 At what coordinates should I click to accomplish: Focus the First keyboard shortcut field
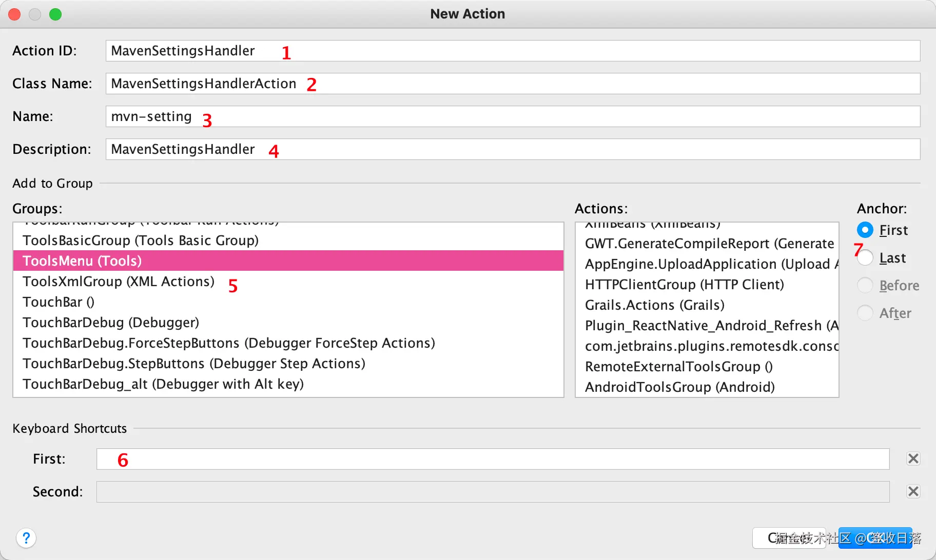click(x=493, y=459)
